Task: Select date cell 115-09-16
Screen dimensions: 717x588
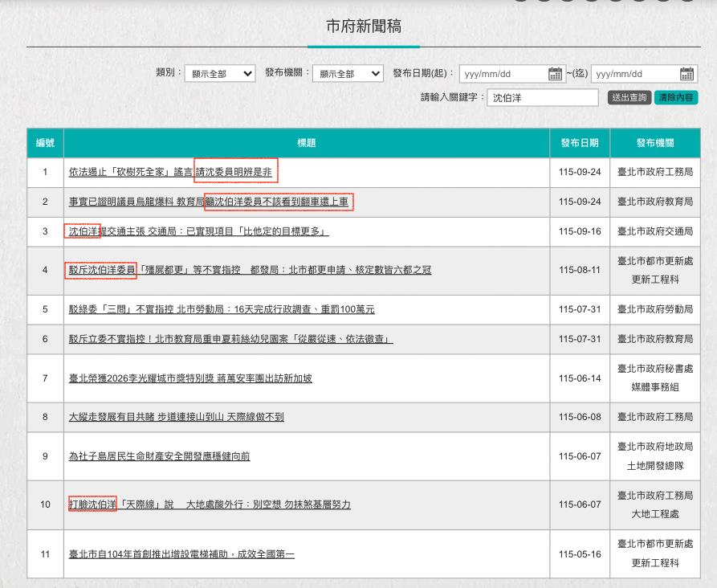Action: (580, 231)
